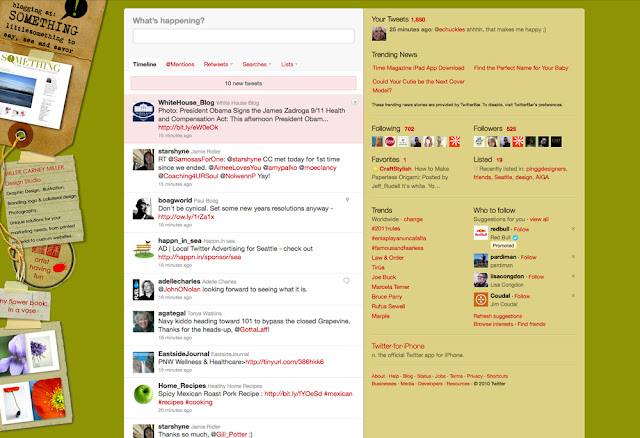640x438 pixels.
Task: Dismiss the redbull follow suggestion
Action: coord(573,229)
